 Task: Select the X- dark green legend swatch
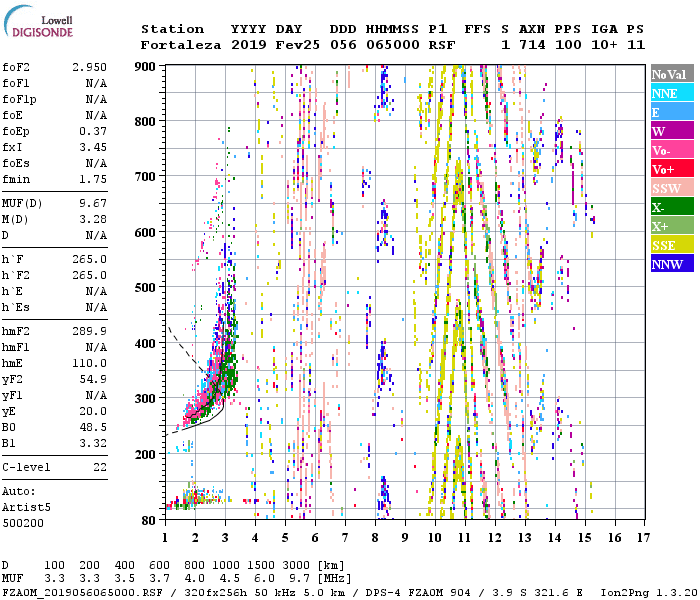click(672, 207)
